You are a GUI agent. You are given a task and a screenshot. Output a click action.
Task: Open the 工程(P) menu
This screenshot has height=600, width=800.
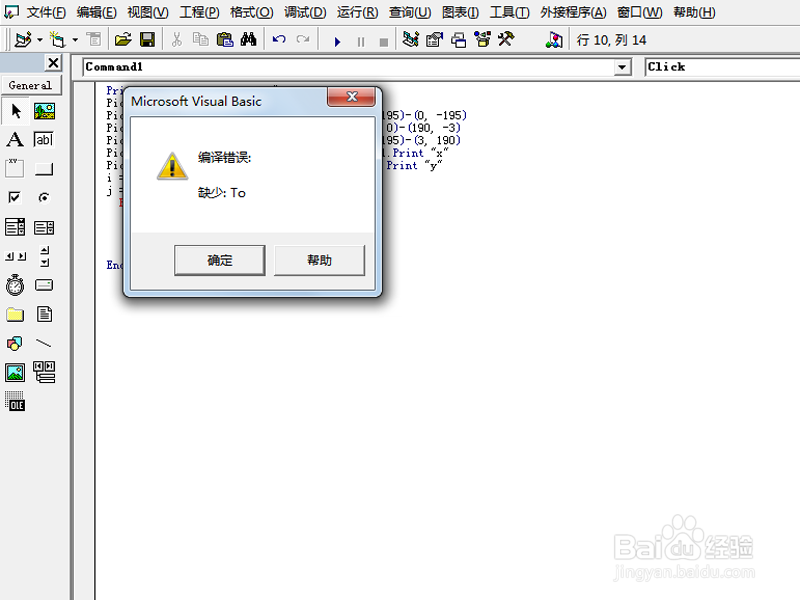coord(199,12)
